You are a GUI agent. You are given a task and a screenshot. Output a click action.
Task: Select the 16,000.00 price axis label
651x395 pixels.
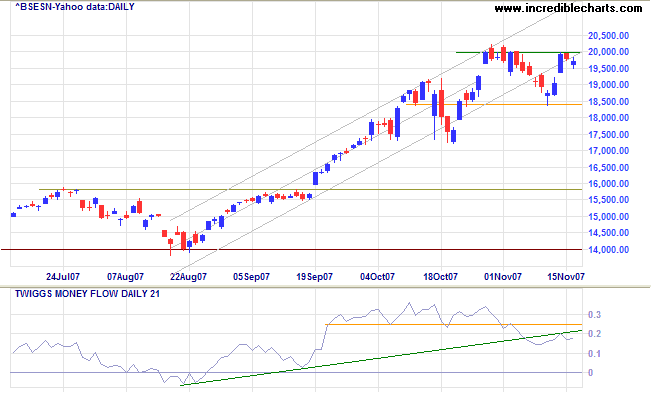(608, 184)
